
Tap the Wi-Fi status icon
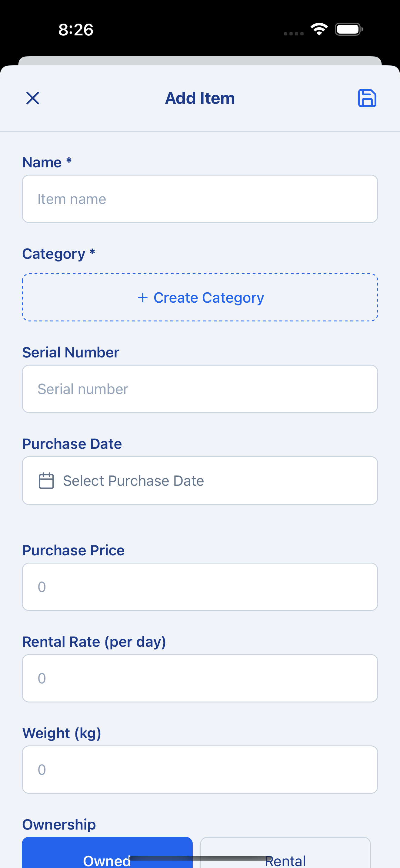click(x=318, y=29)
